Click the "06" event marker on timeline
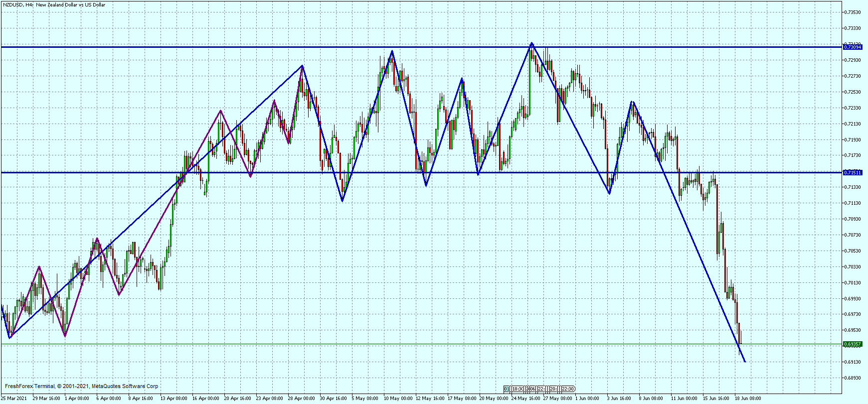868x404 pixels. pos(532,389)
